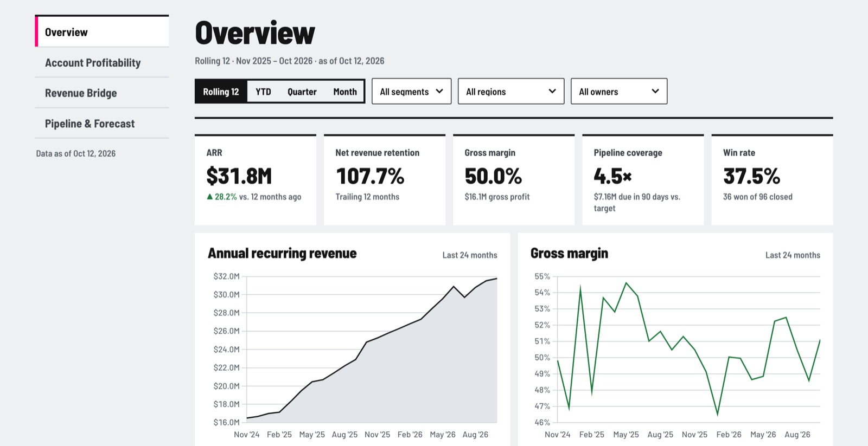Go to Account Profitability page
The width and height of the screenshot is (868, 446).
click(x=102, y=63)
